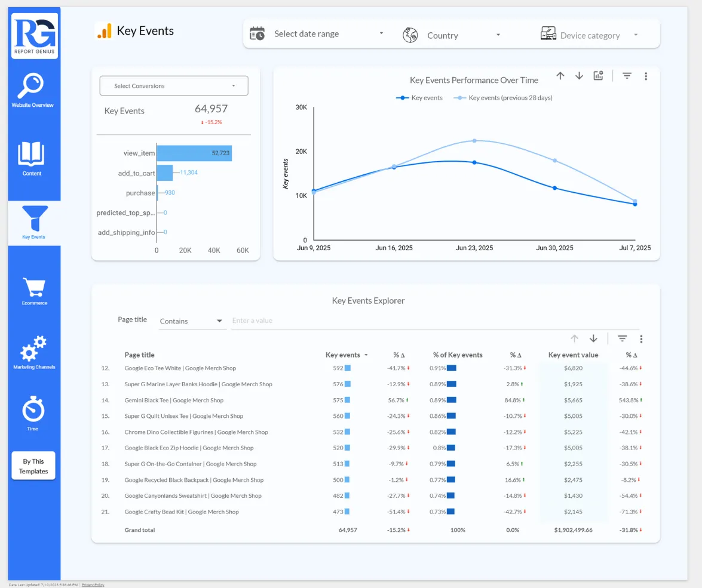The image size is (702, 588).
Task: Select Google Recycled Black Backpack row
Action: coord(371,480)
